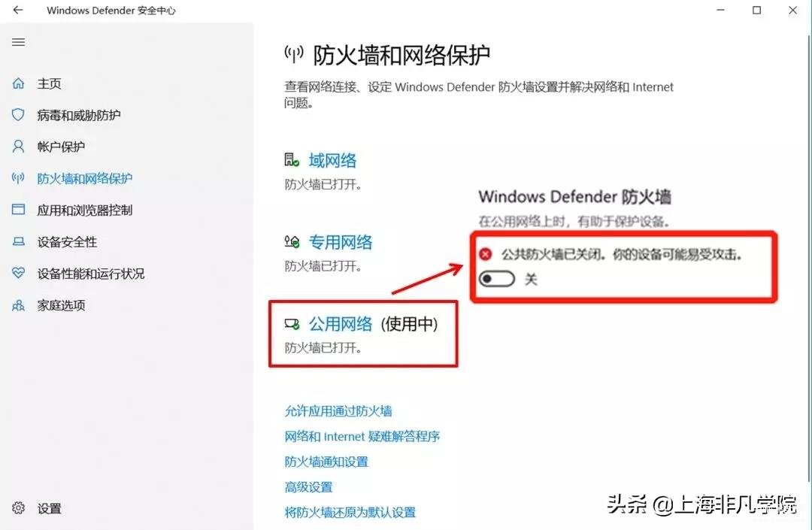Click the app window icon for 应用和浏览器控制
Viewport: 812px width, 530px height.
(x=18, y=210)
